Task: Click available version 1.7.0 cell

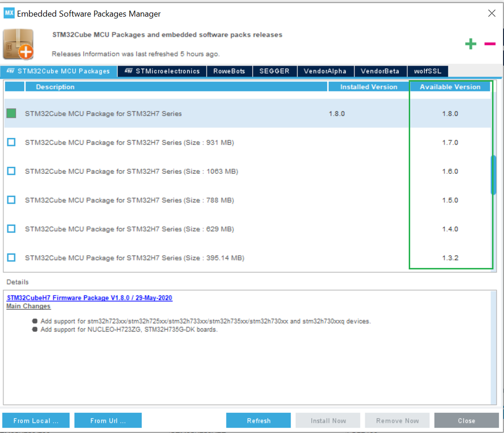Action: tap(450, 142)
